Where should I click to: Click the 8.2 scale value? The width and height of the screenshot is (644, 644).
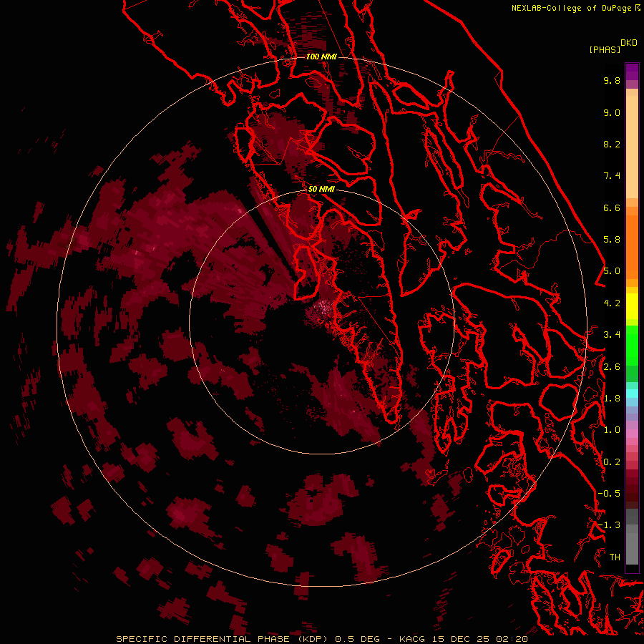click(x=612, y=144)
